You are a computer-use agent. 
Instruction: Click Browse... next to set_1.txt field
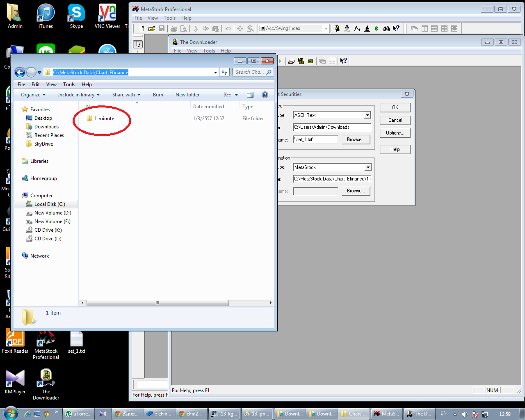click(x=356, y=139)
